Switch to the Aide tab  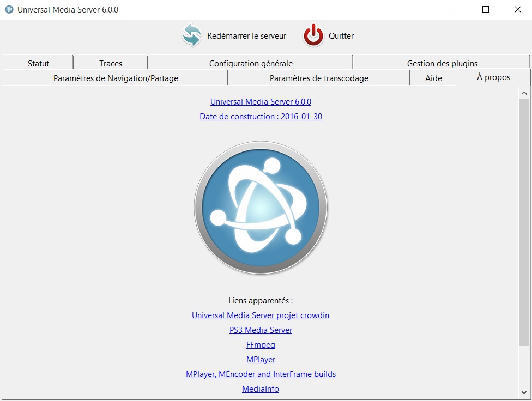click(x=433, y=78)
